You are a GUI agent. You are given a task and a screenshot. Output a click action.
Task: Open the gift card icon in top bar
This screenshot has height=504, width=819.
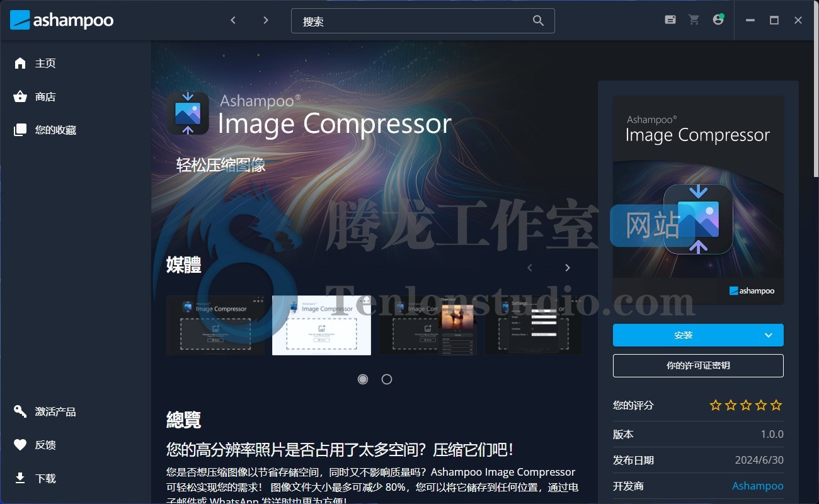pos(670,20)
